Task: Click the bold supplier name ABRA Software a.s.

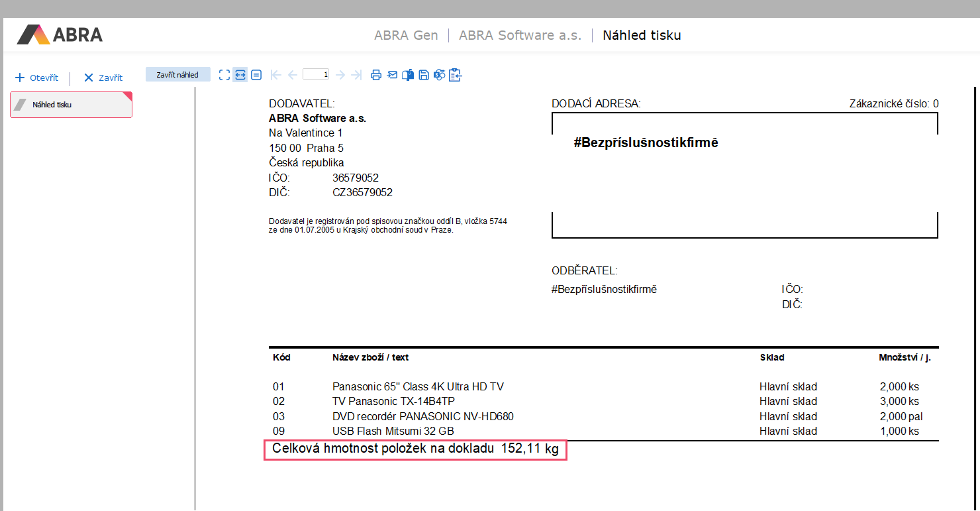Action: [x=317, y=119]
